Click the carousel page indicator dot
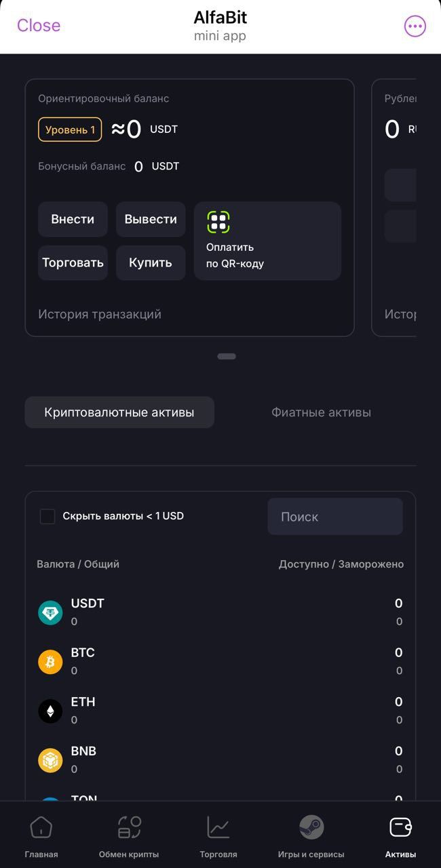Screen dimensions: 441x868 [227, 356]
